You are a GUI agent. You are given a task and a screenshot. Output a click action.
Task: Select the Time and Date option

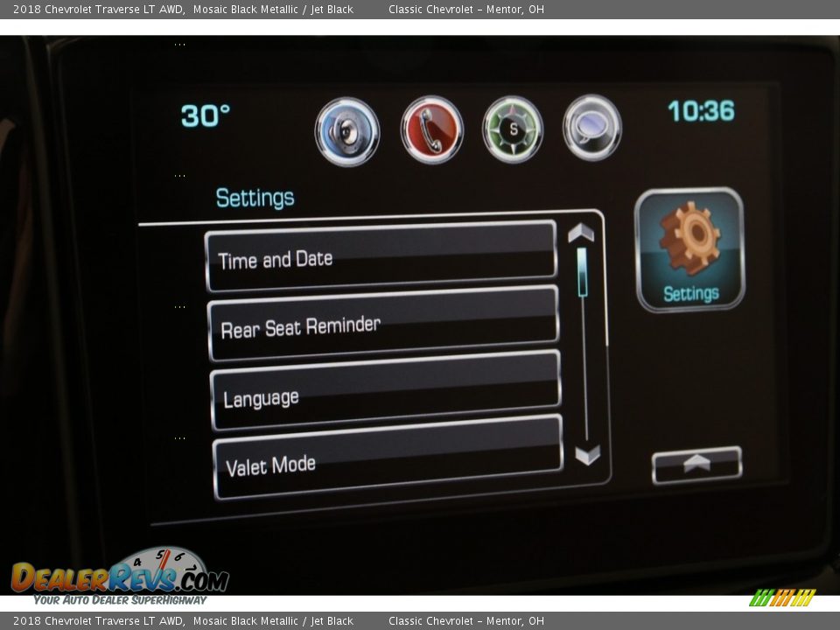(x=381, y=256)
